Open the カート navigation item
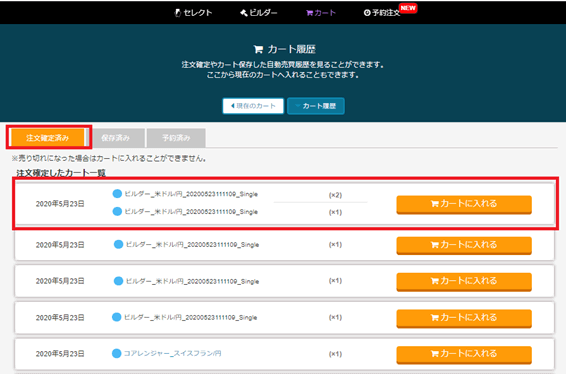Image resolution: width=566 pixels, height=374 pixels. coord(321,13)
